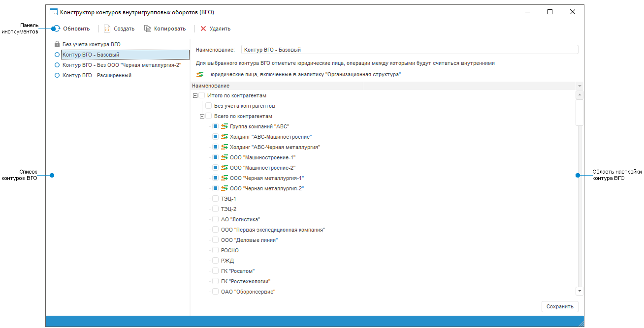Click the ТЭЦ-2 row text
This screenshot has height=328, width=644.
point(228,209)
